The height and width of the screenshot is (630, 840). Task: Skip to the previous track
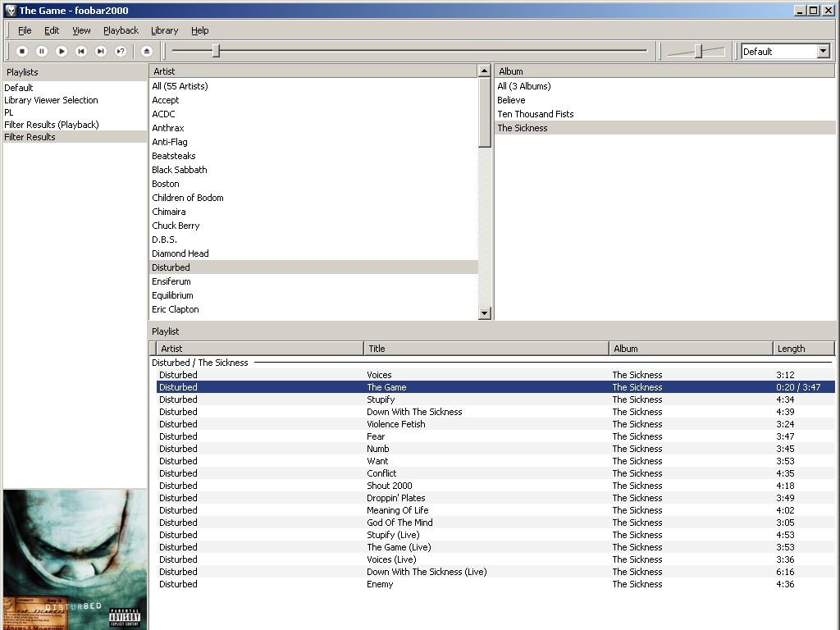81,51
